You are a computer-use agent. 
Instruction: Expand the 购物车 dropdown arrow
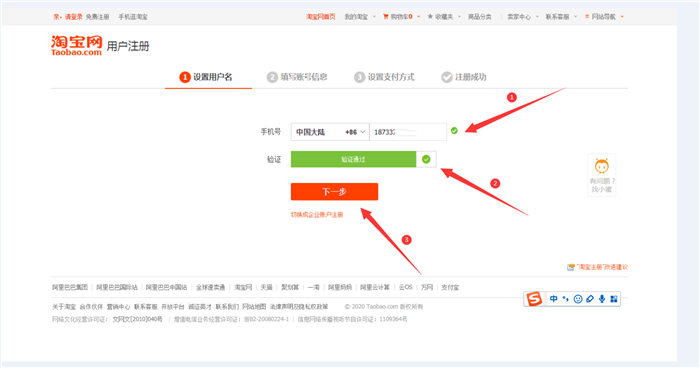coord(419,17)
